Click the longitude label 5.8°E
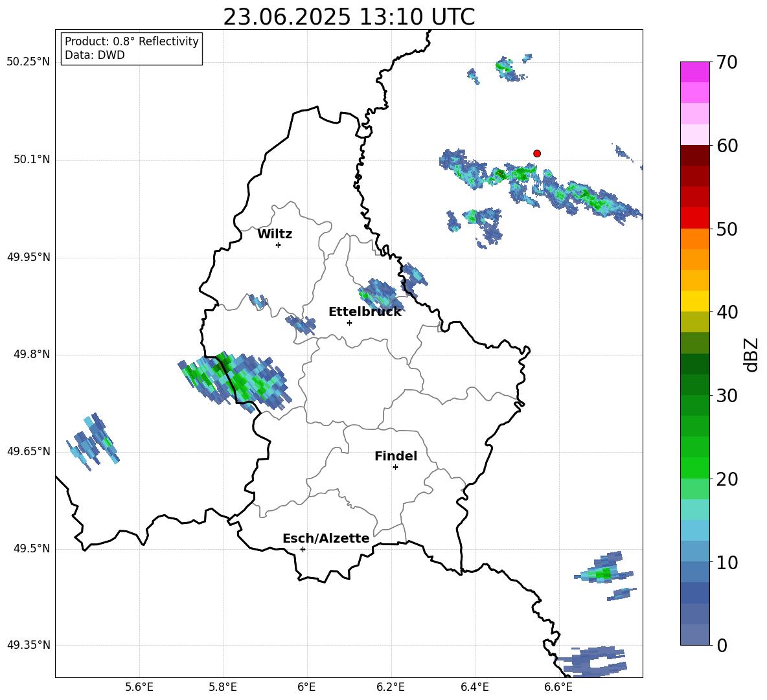Image resolution: width=767 pixels, height=700 pixels. pos(223,687)
